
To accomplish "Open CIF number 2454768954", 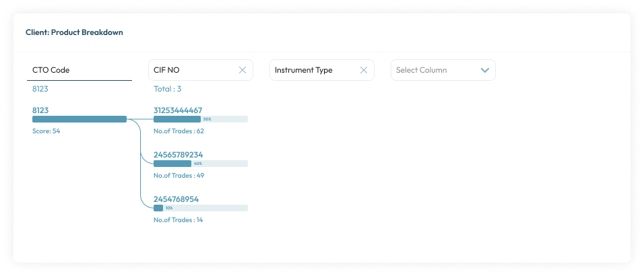I will 176,199.
